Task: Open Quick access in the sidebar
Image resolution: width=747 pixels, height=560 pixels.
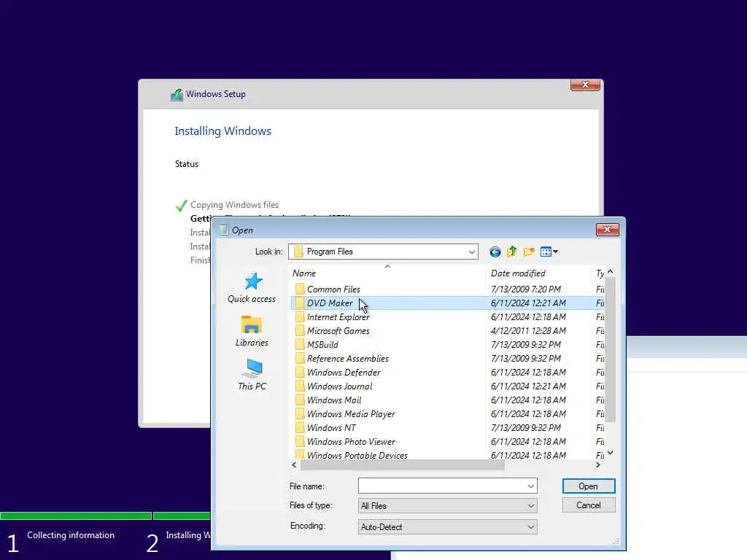Action: tap(252, 287)
